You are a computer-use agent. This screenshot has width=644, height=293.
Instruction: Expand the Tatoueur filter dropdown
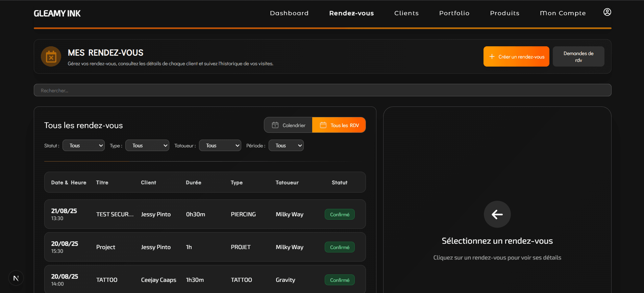(220, 146)
